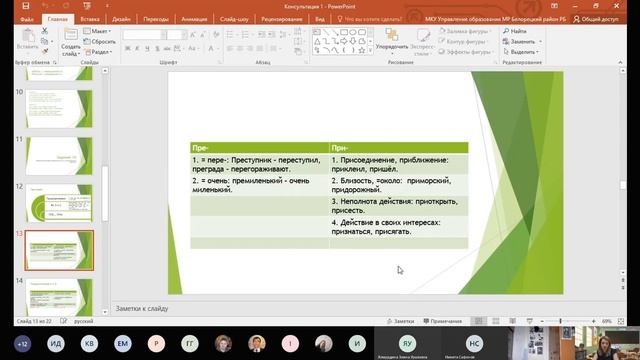Screen dimensions: 640x360
Task: Toggle strikethrough abc formatting
Action: (x=167, y=49)
